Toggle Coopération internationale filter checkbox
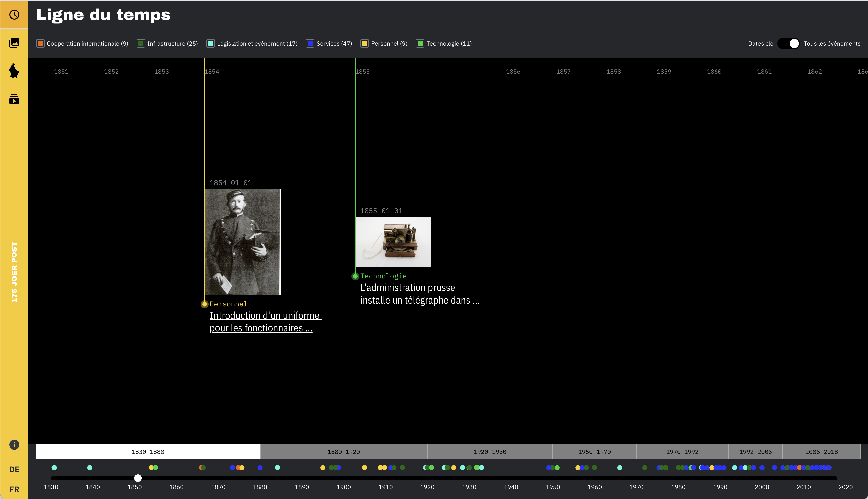Screen dimensions: 868x499 pyautogui.click(x=40, y=43)
